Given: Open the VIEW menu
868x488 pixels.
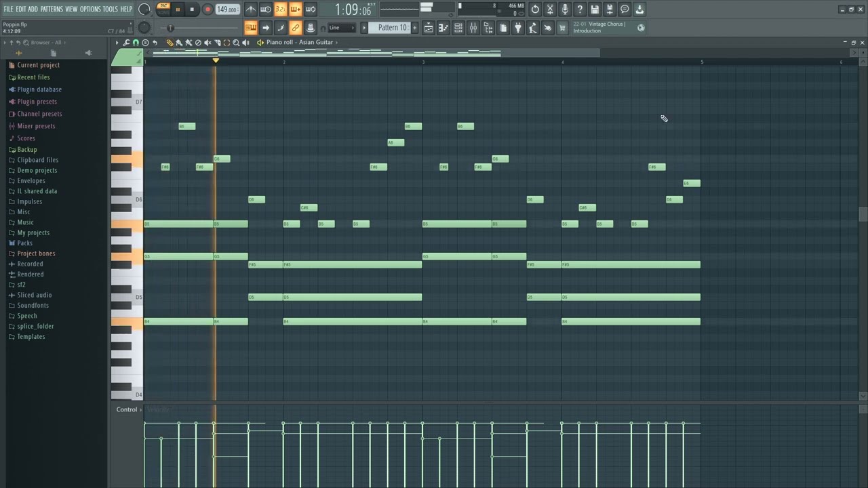Looking at the screenshot, I should pos(71,9).
